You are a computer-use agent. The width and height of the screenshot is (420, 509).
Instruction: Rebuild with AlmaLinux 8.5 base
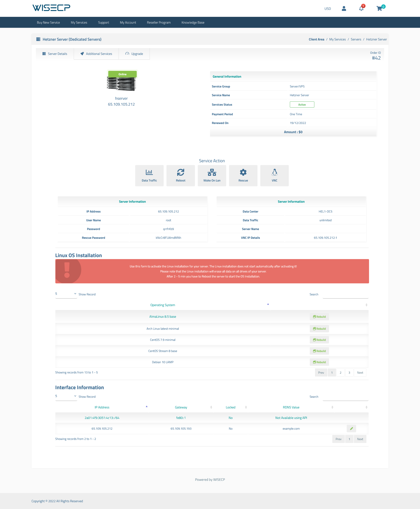click(319, 317)
